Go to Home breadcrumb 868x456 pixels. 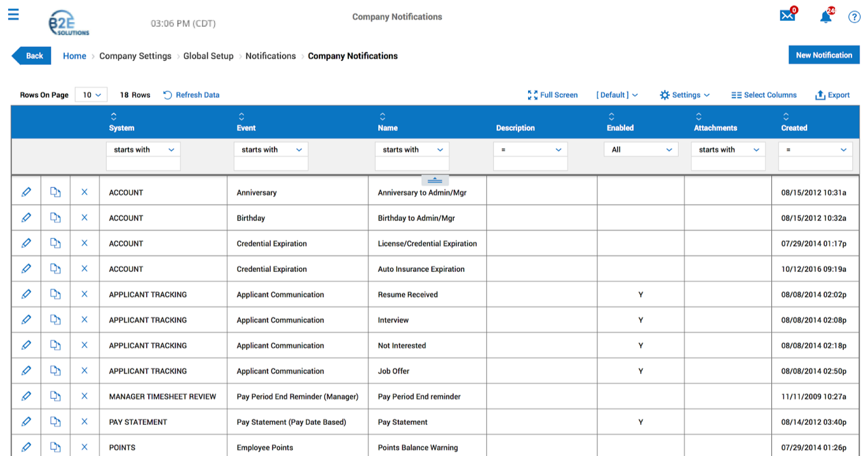[x=74, y=56]
